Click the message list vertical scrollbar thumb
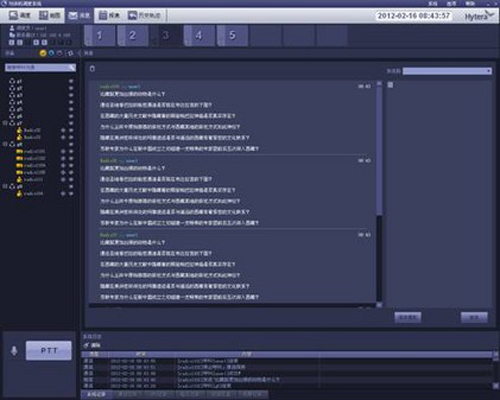Viewport: 500px width, 400px height. pyautogui.click(x=379, y=150)
